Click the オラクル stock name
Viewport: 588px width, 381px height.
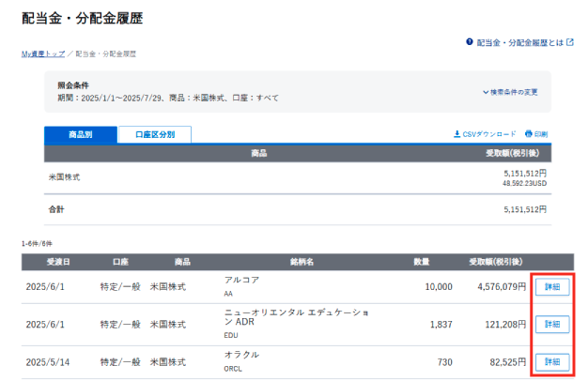(x=241, y=355)
